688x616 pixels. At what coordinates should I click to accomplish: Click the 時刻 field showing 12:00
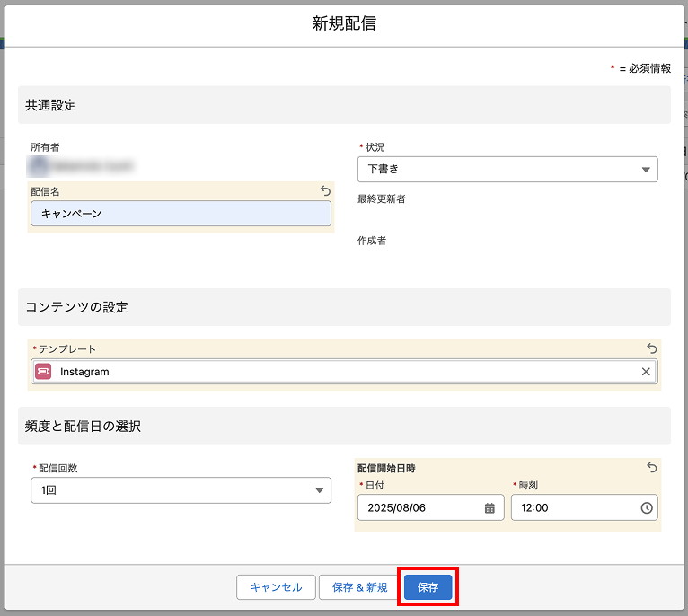coord(575,508)
